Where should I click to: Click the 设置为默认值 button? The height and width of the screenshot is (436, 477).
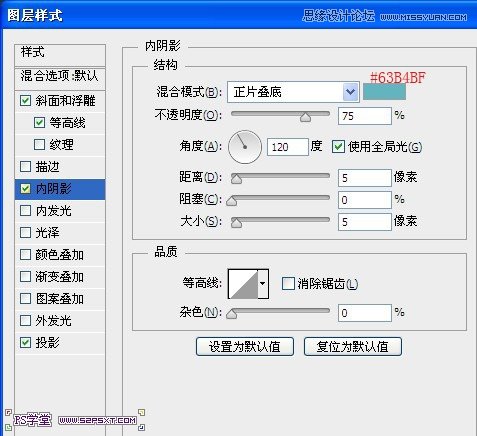tap(245, 347)
